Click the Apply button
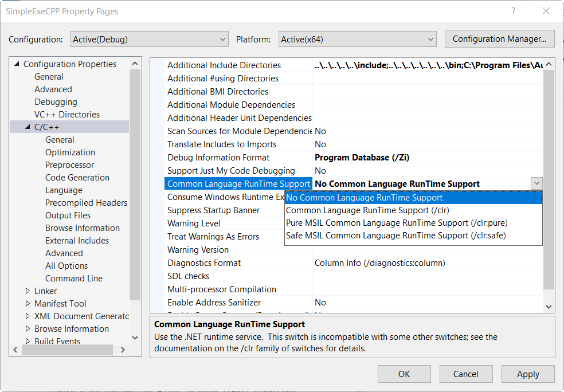Screen dimensions: 564x392 point(528,374)
